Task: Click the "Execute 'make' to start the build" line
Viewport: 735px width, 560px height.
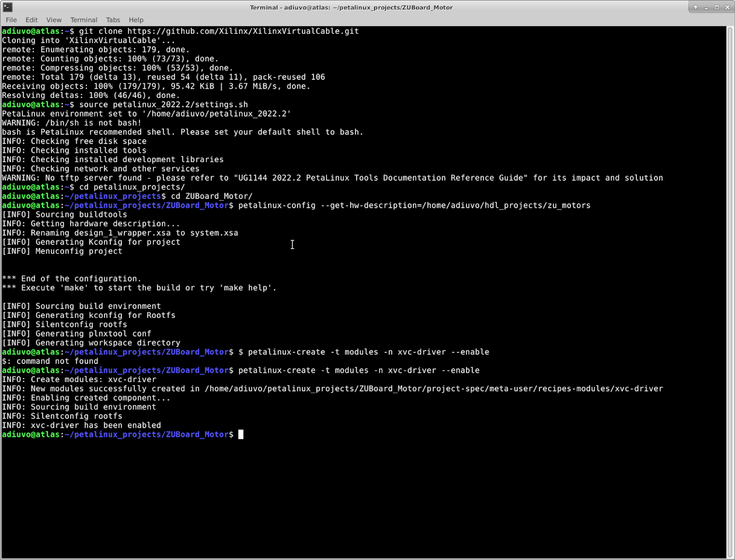Action: click(139, 288)
